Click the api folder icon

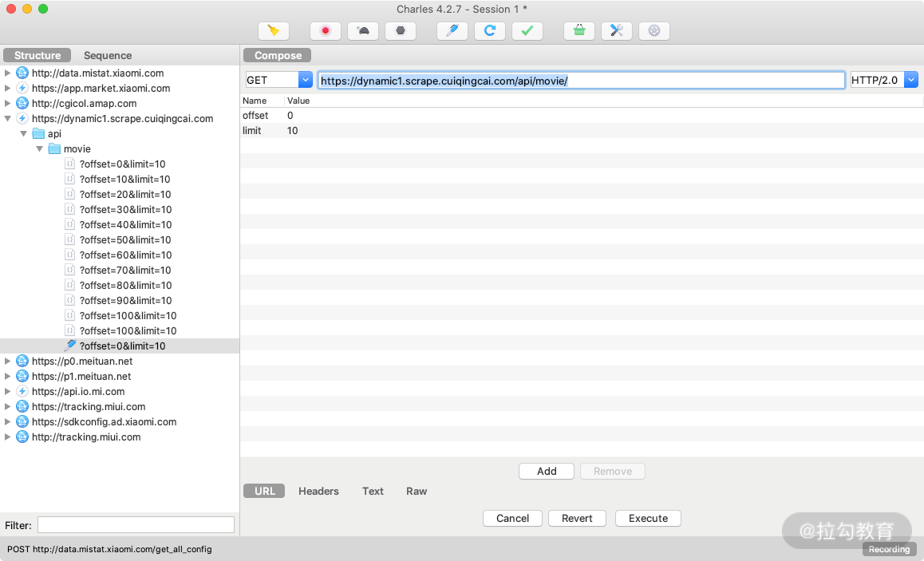tap(38, 134)
